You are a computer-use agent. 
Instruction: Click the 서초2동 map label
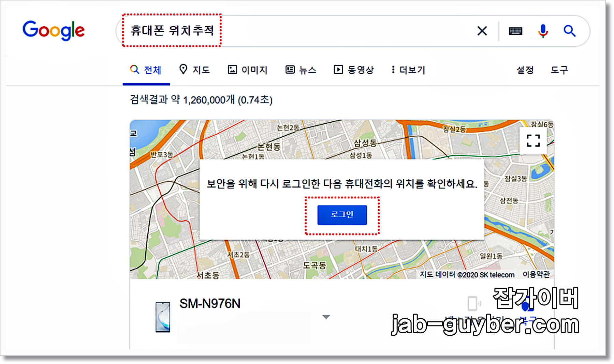click(238, 255)
